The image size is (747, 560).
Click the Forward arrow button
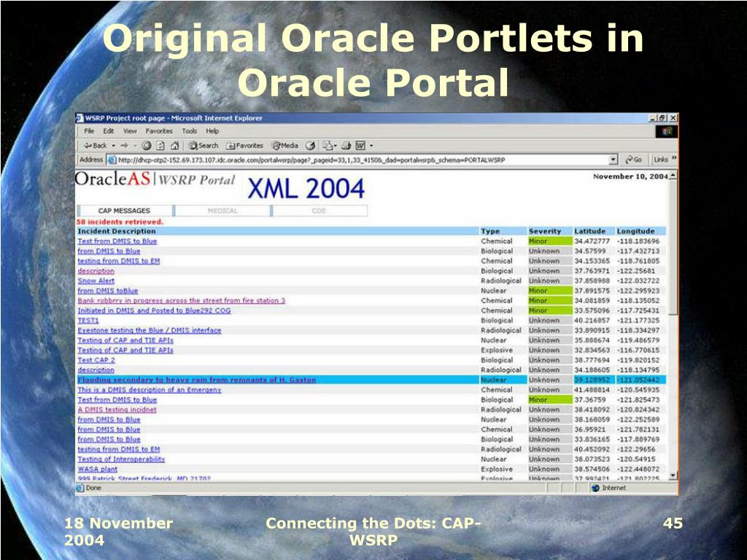124,146
